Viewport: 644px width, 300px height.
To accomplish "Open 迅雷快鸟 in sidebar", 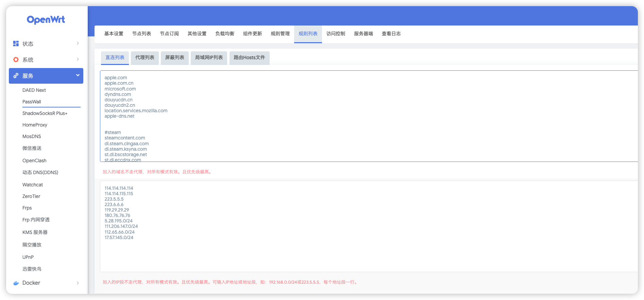I will tap(32, 269).
